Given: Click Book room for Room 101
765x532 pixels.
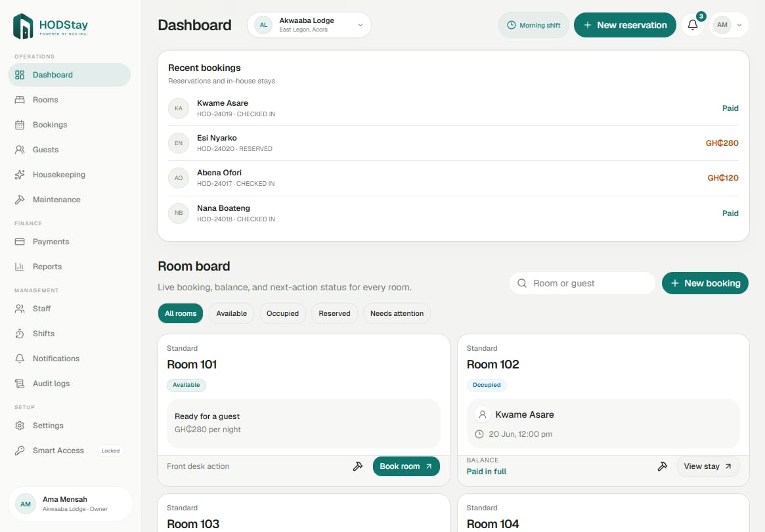Looking at the screenshot, I should pos(406,466).
